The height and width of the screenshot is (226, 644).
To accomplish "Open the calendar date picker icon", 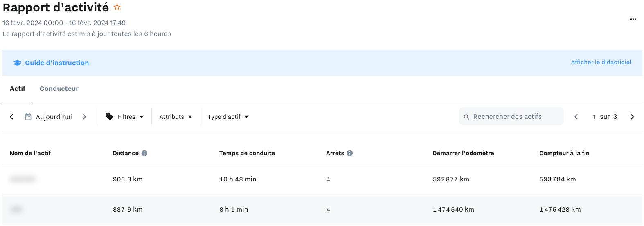I will point(28,117).
